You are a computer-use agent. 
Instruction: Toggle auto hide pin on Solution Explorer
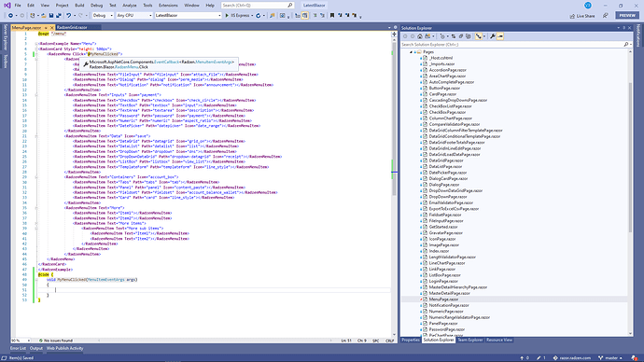623,28
